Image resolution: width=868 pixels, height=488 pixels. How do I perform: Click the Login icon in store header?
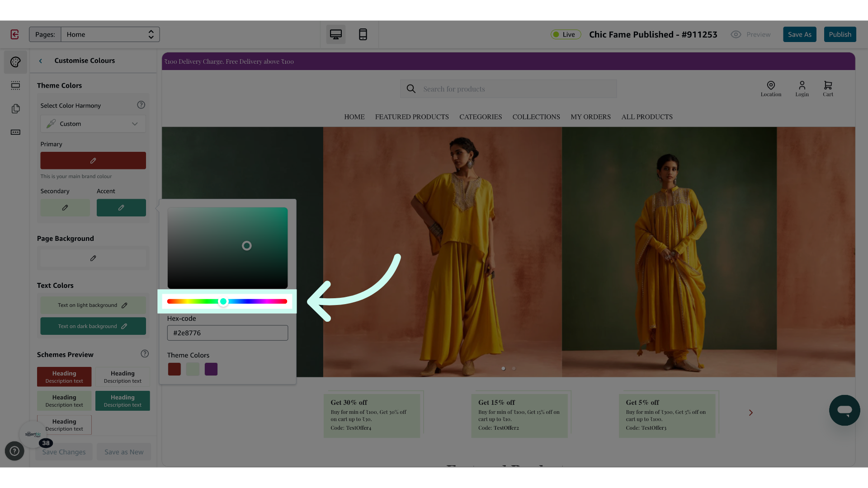(802, 89)
